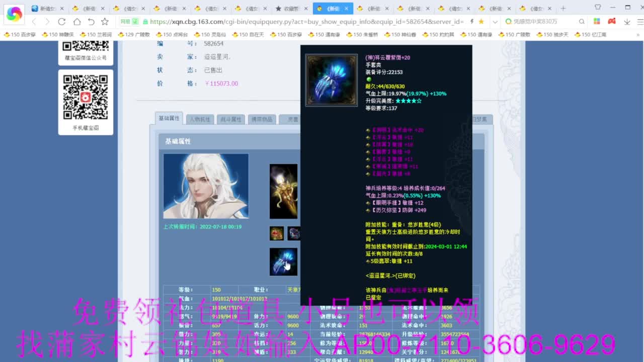Click the outline star favorites icon by the home button

(x=105, y=22)
